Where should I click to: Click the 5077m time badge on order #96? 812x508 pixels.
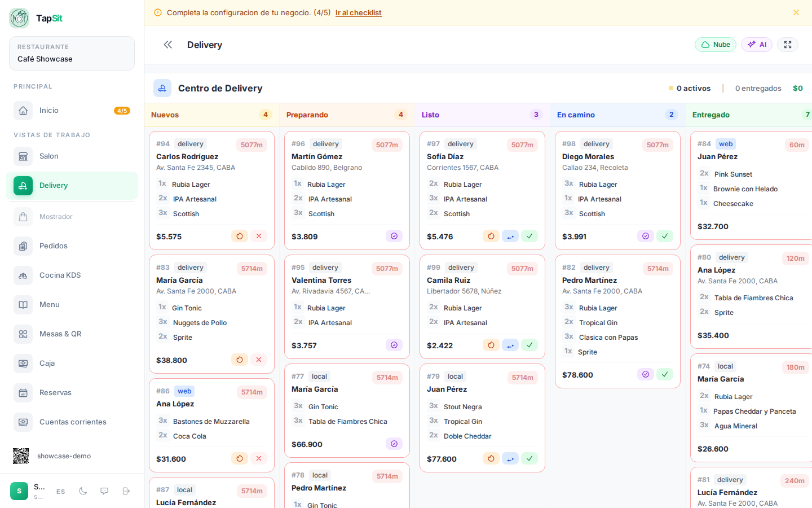(x=387, y=145)
